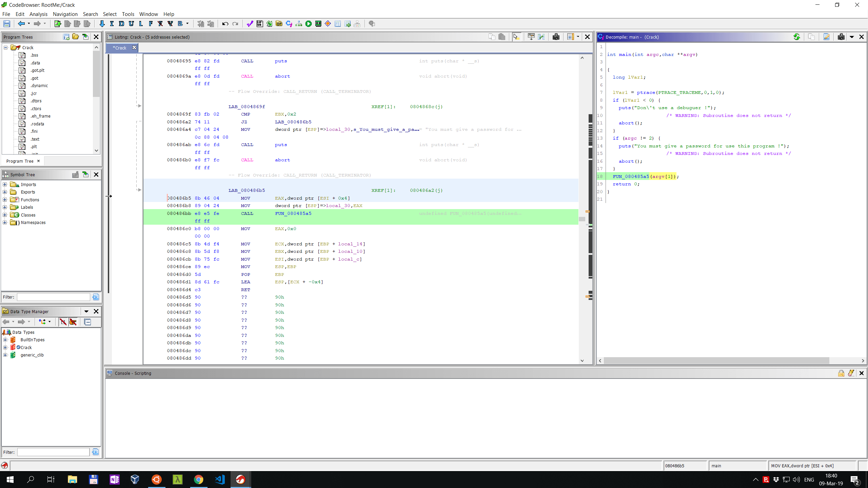Select the *Crack listing tab

[x=120, y=48]
